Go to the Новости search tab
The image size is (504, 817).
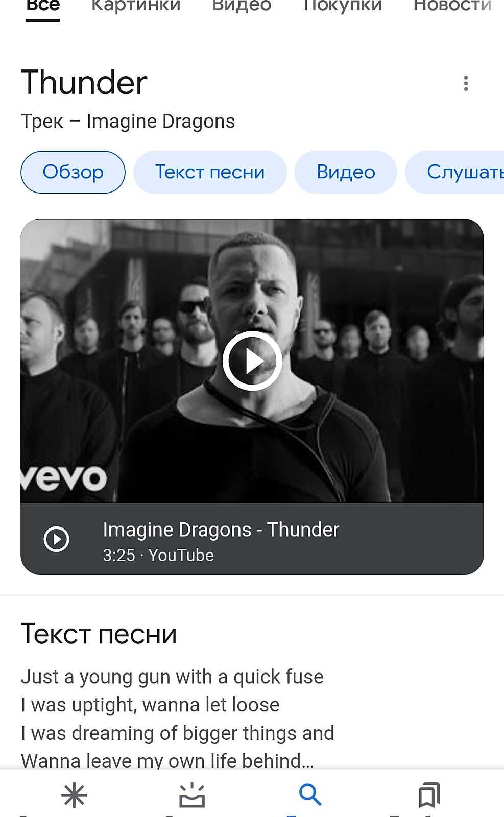pyautogui.click(x=452, y=6)
